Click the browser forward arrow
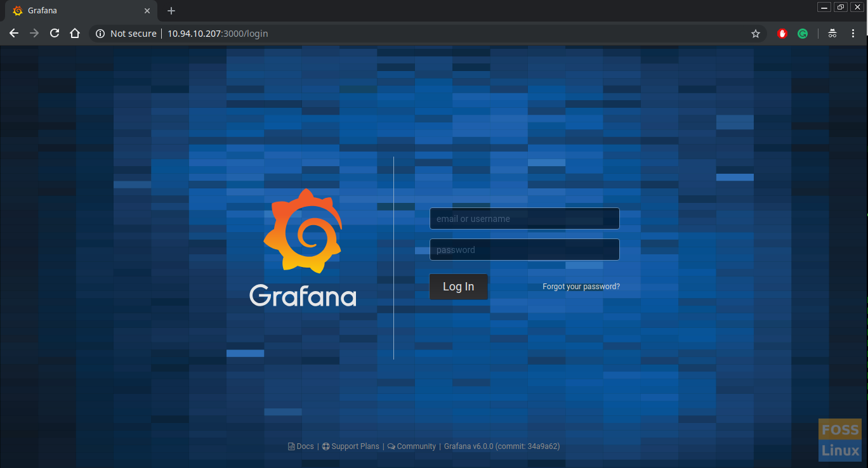The height and width of the screenshot is (468, 868). 34,34
